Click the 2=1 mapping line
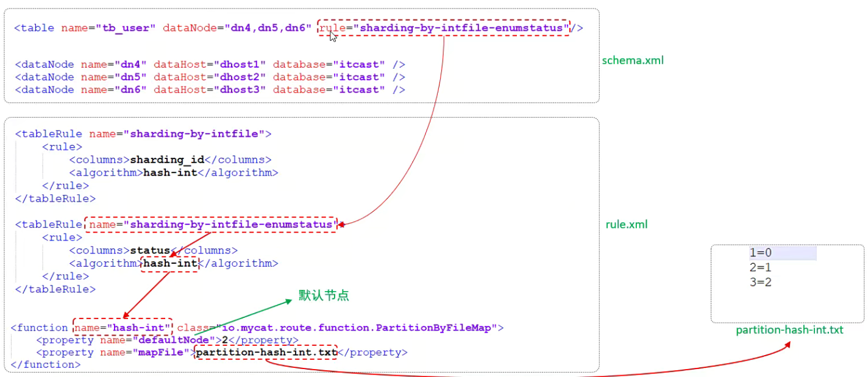This screenshot has width=868, height=377. (760, 267)
